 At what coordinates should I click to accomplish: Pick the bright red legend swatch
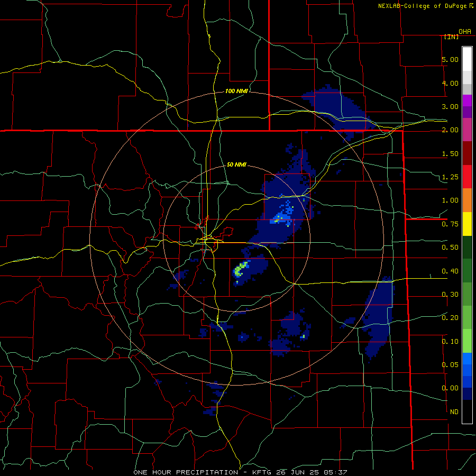click(467, 177)
